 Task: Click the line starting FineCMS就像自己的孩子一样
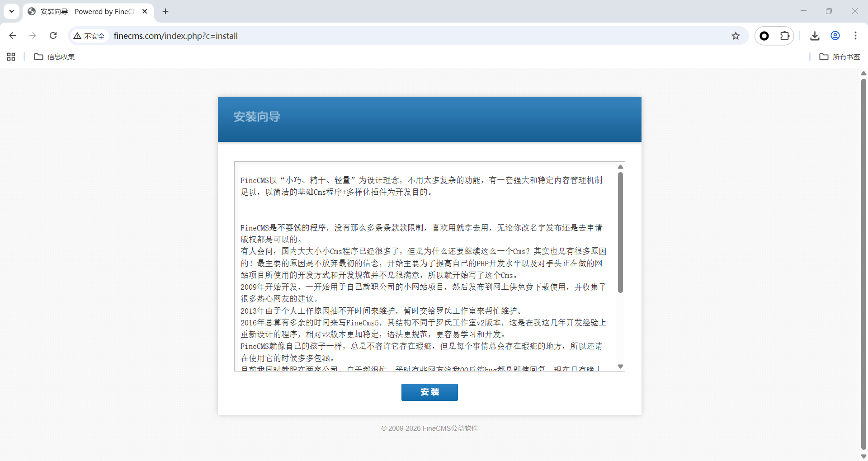[421, 352]
